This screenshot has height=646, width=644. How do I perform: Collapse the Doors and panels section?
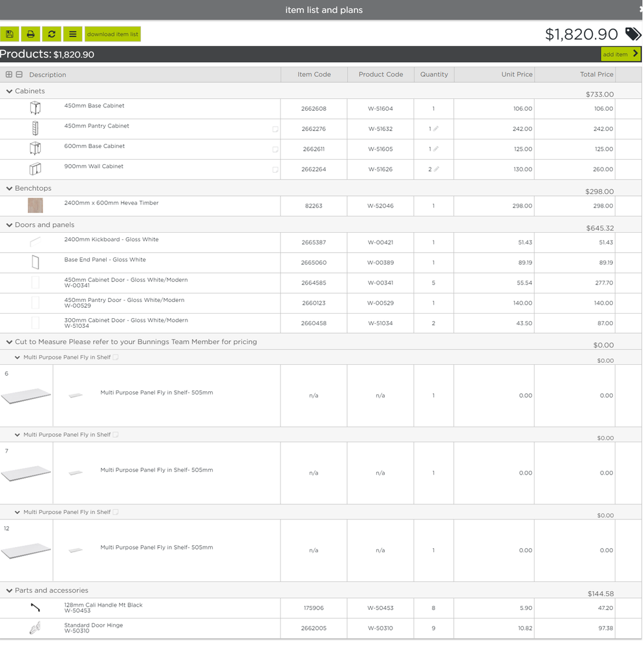(x=9, y=225)
